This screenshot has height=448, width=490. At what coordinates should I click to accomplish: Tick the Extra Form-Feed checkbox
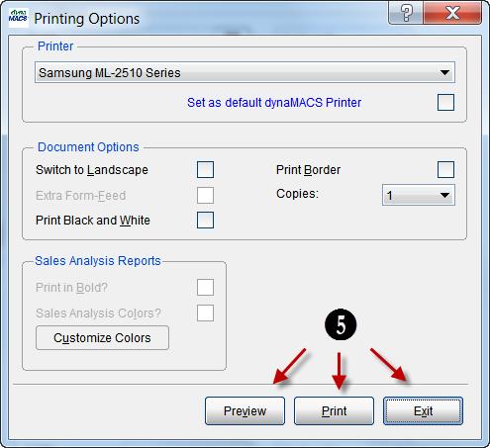205,196
